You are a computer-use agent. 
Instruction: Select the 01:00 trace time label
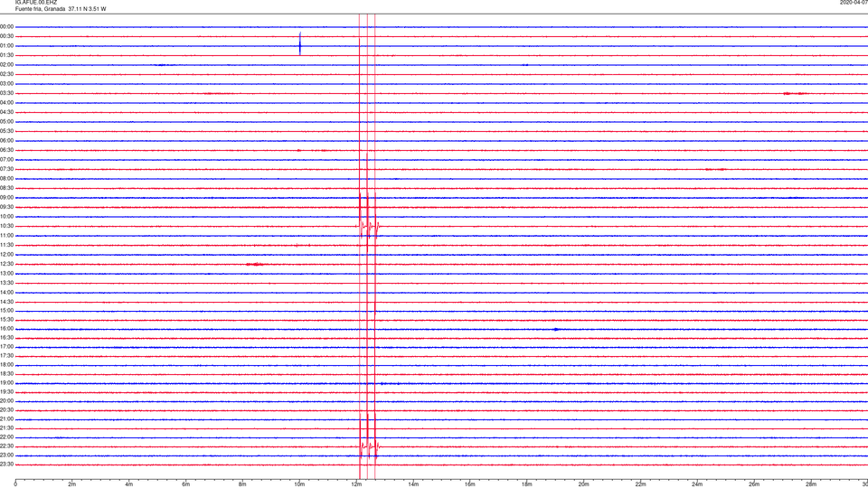click(6, 45)
